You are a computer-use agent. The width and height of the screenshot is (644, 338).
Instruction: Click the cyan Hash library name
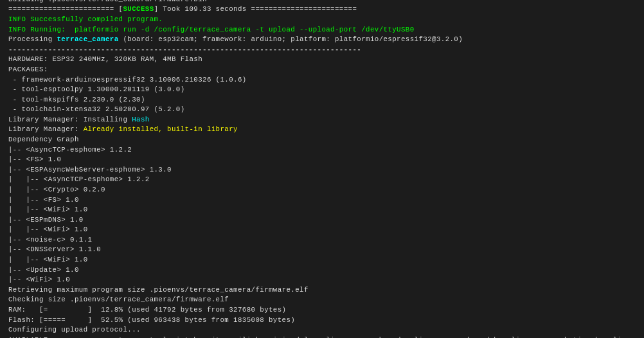[141, 120]
